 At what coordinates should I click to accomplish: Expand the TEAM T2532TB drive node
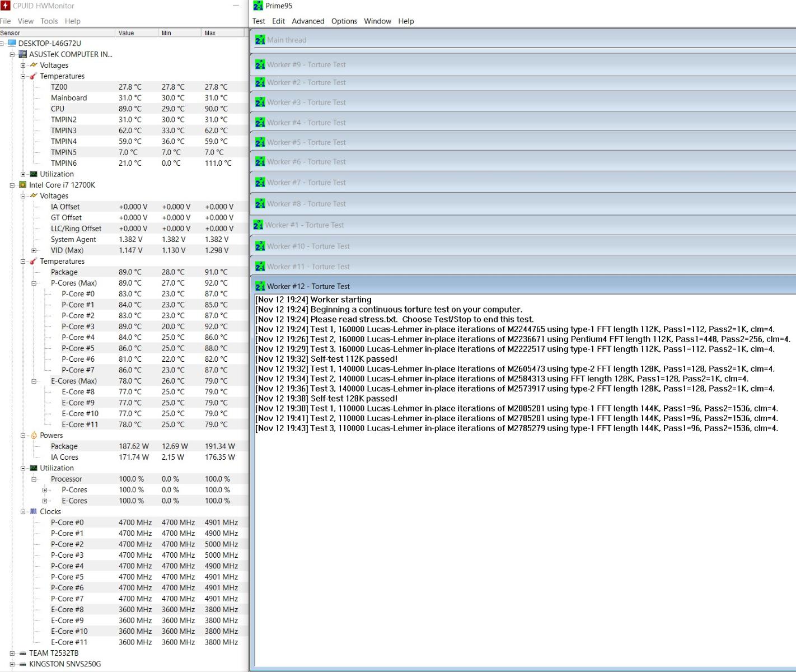12,653
